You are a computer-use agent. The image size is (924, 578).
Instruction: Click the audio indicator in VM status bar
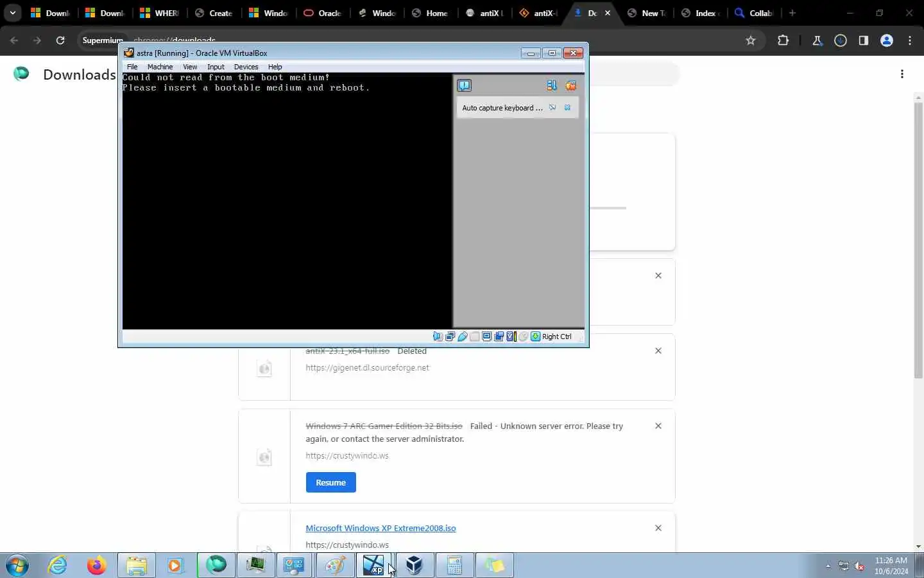point(438,337)
